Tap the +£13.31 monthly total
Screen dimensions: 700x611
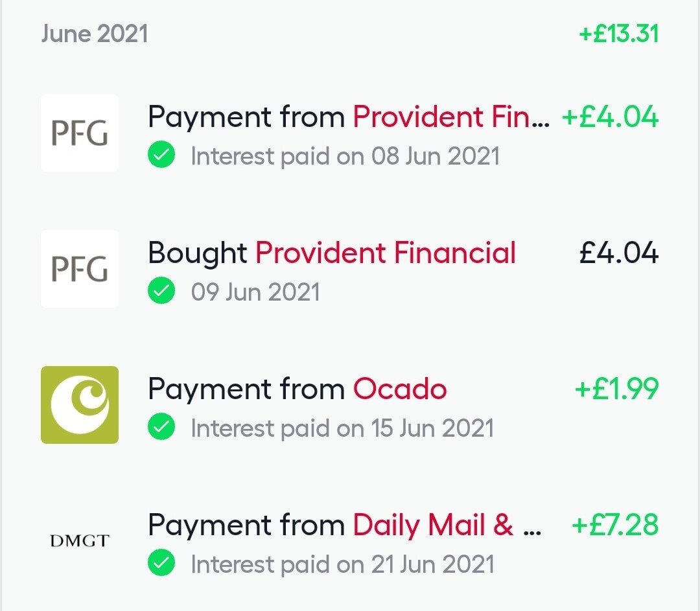(x=619, y=34)
